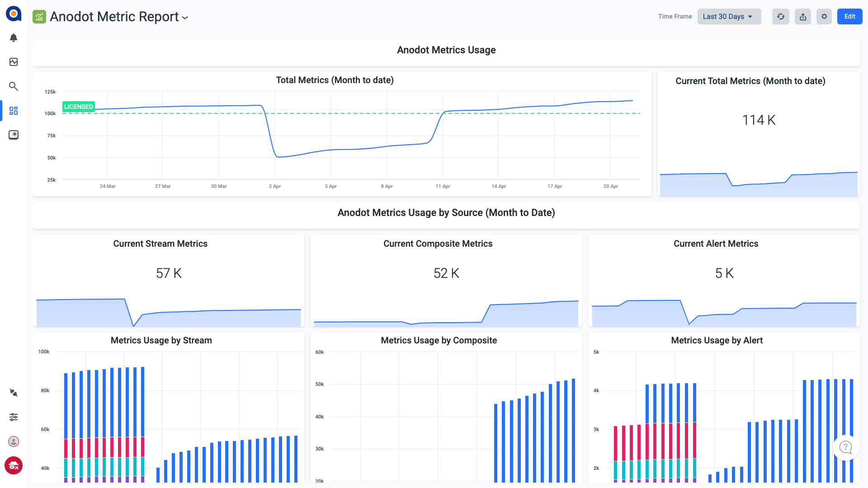Click the 5 K alert metrics value
The image size is (868, 488).
click(x=724, y=273)
